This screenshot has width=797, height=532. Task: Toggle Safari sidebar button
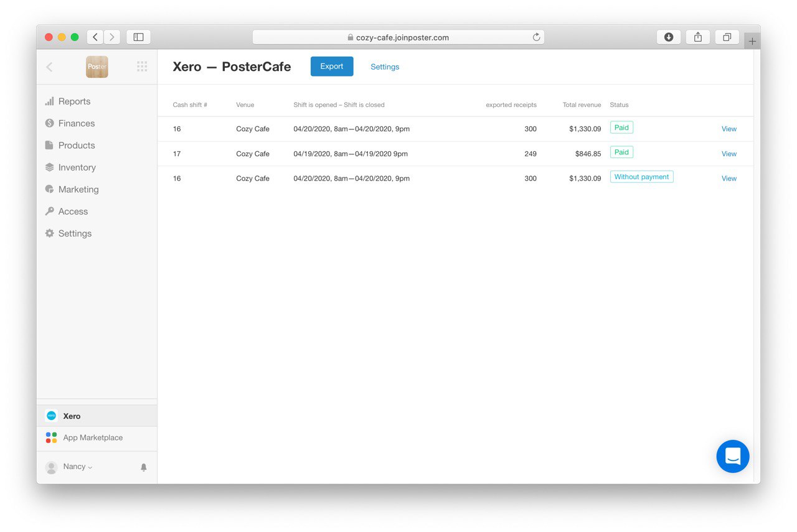(x=138, y=37)
